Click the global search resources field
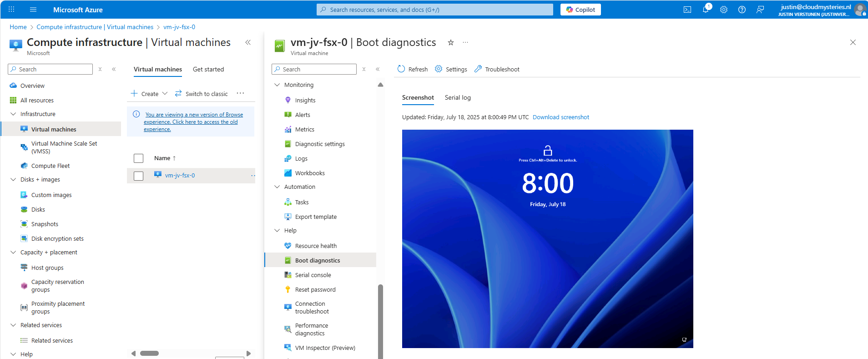Image resolution: width=868 pixels, height=359 pixels. tap(434, 10)
